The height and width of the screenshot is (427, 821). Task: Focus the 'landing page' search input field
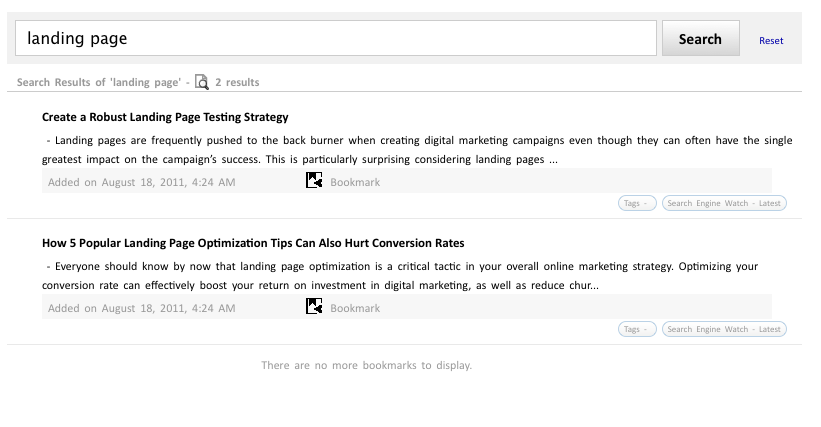336,38
